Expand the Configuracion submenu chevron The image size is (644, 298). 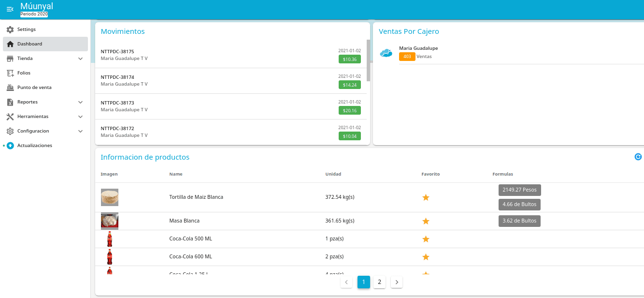coord(81,131)
